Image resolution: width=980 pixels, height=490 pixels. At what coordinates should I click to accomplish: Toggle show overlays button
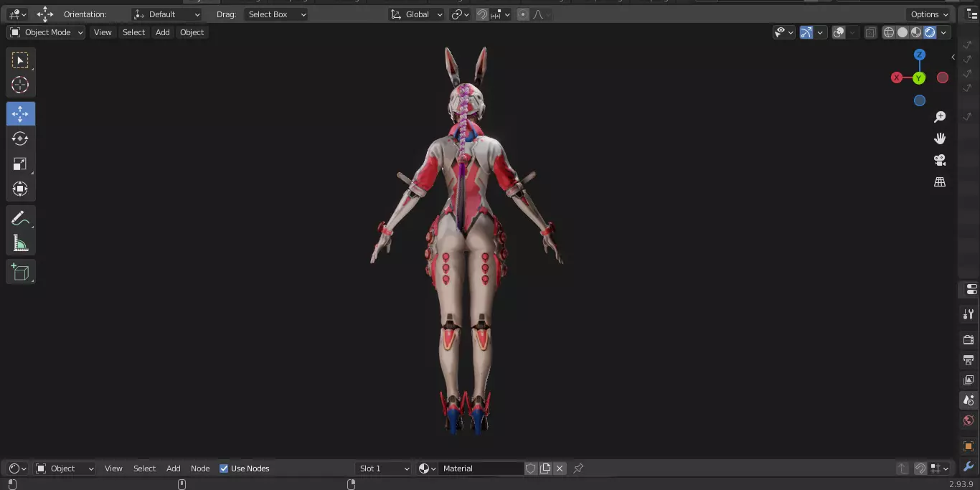tap(839, 32)
